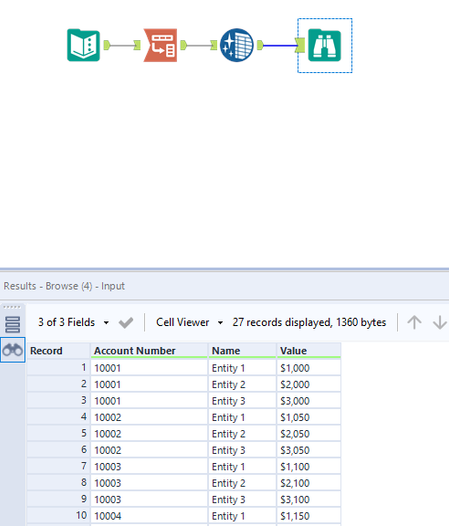The width and height of the screenshot is (449, 526).
Task: Select the $2,100 value cell
Action: pyautogui.click(x=309, y=483)
